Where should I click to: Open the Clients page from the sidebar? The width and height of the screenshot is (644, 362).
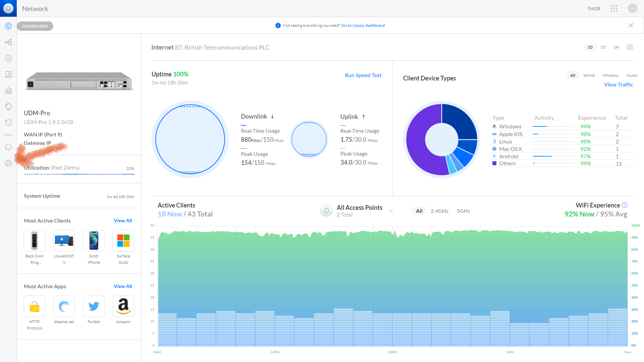pos(8,74)
